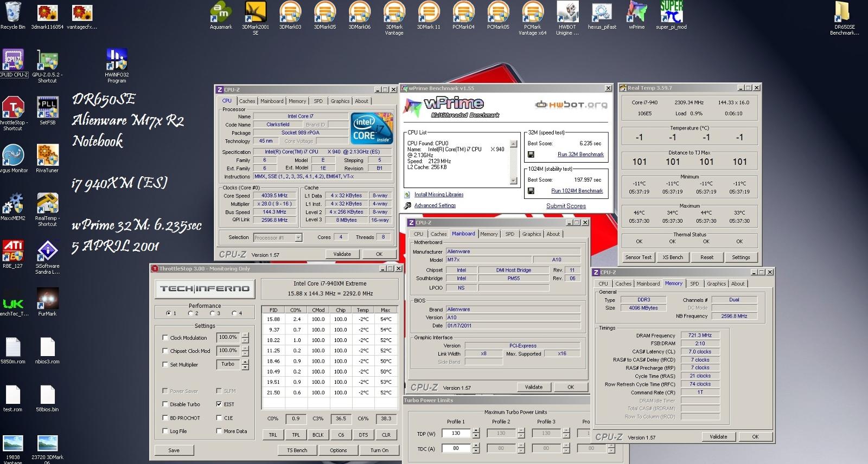The height and width of the screenshot is (464, 868).
Task: Adjust Profile 1 TDC (A) stepper
Action: 476,448
